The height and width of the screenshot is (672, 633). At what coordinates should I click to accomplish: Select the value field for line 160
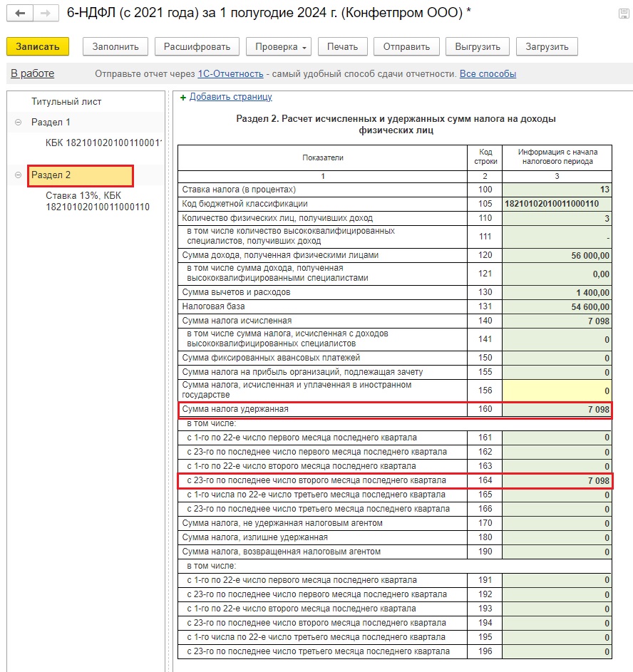[557, 410]
